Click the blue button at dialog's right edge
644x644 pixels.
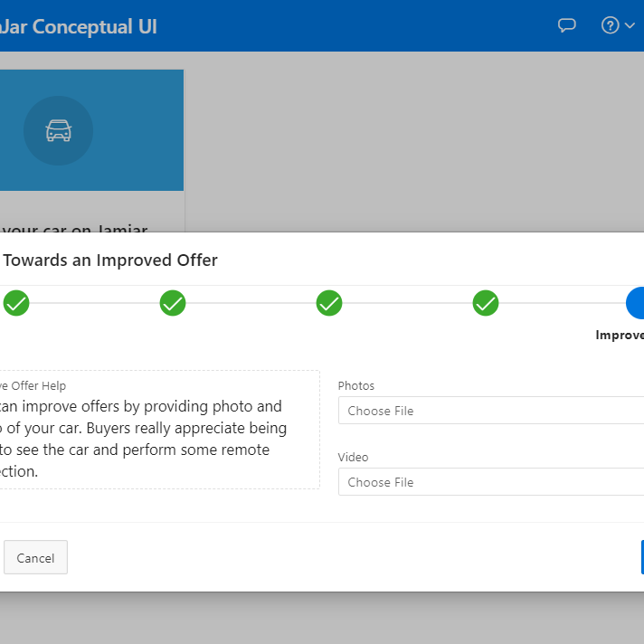tap(641, 557)
